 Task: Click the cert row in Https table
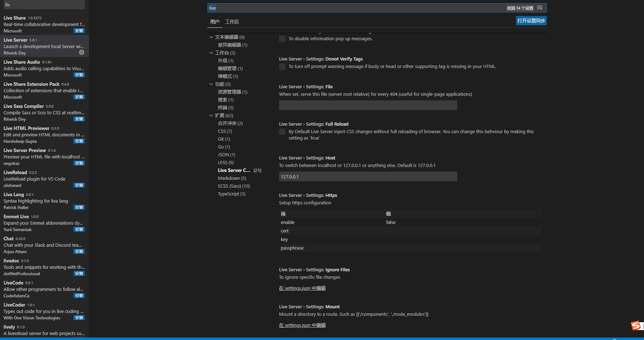tap(410, 231)
